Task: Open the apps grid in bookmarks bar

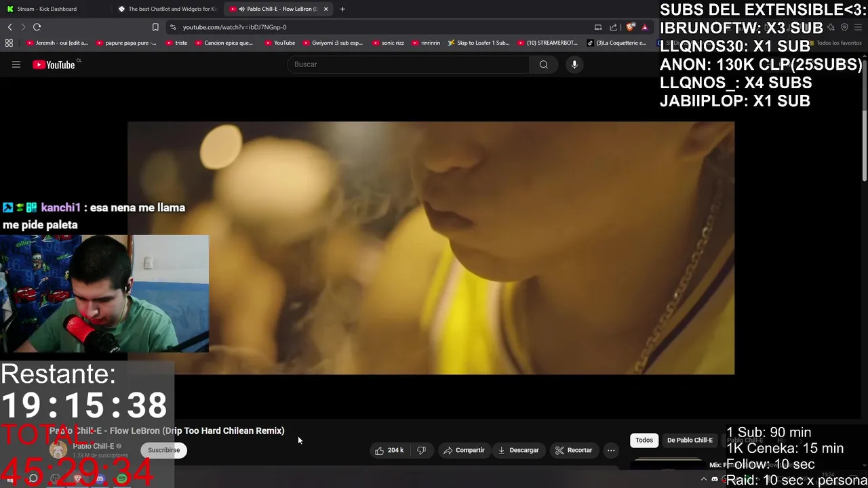Action: 9,43
